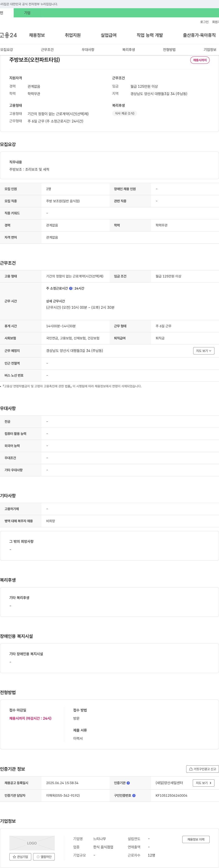Screen dimensions: 219x868
Task: Switch to the 기업 tab
Action: (x=27, y=13)
